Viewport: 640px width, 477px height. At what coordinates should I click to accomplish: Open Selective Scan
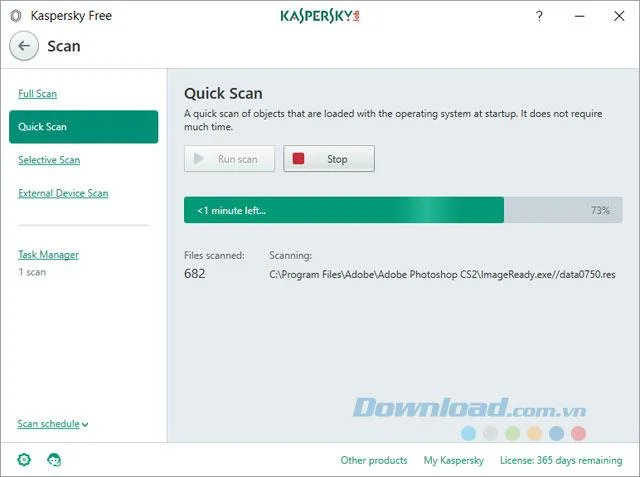pyautogui.click(x=49, y=160)
